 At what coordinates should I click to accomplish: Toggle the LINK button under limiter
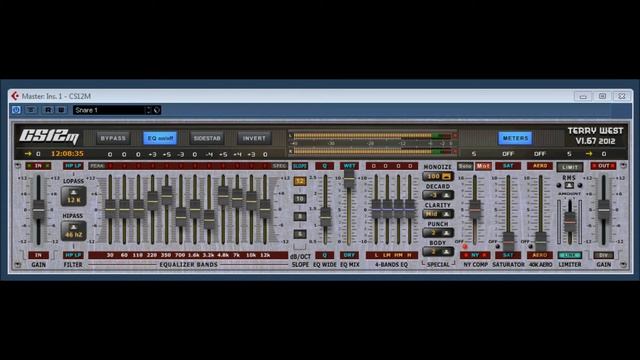pyautogui.click(x=570, y=255)
